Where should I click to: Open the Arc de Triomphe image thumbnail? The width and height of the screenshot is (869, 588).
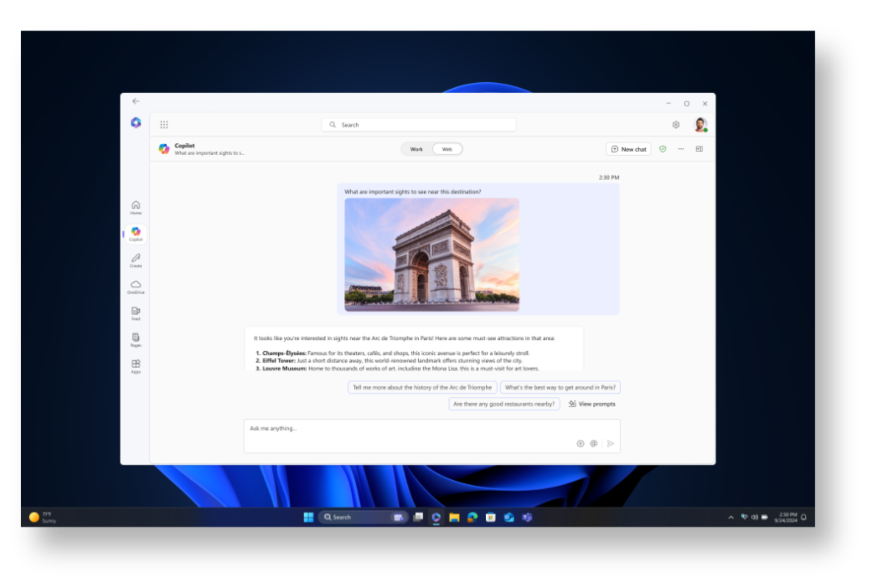(432, 255)
